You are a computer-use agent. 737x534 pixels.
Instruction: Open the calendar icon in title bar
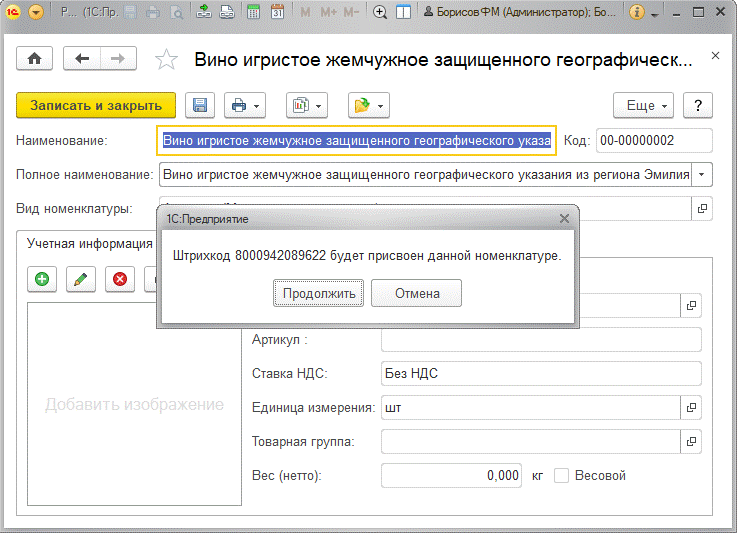[277, 12]
